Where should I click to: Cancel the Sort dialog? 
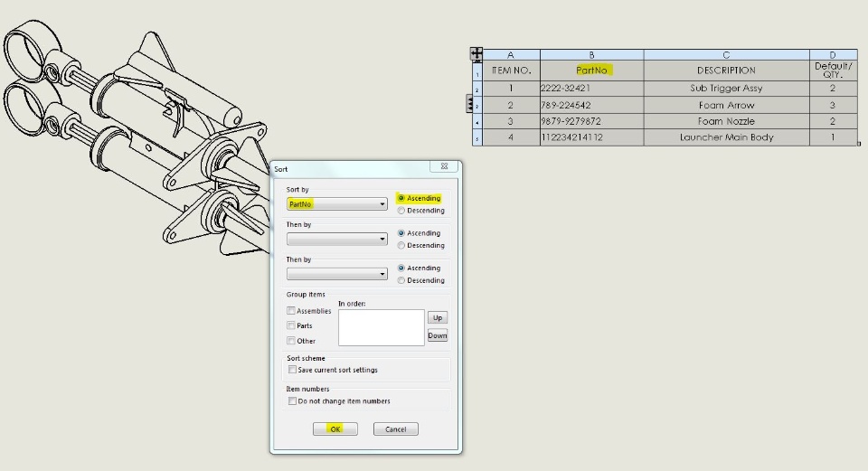[x=396, y=429]
